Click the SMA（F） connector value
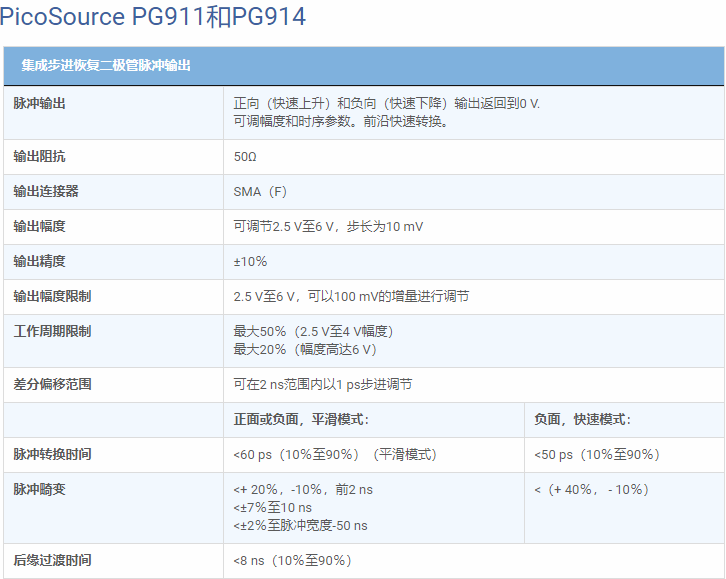This screenshot has height=579, width=726. coord(260,192)
